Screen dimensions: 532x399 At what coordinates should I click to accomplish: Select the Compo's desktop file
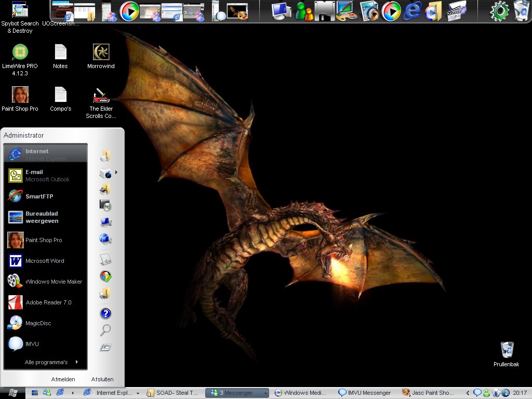click(60, 99)
